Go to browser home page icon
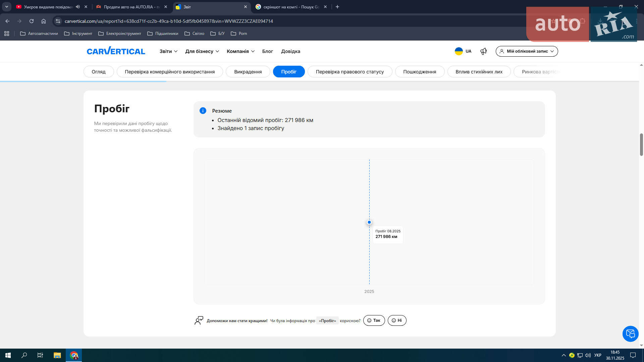 44,21
